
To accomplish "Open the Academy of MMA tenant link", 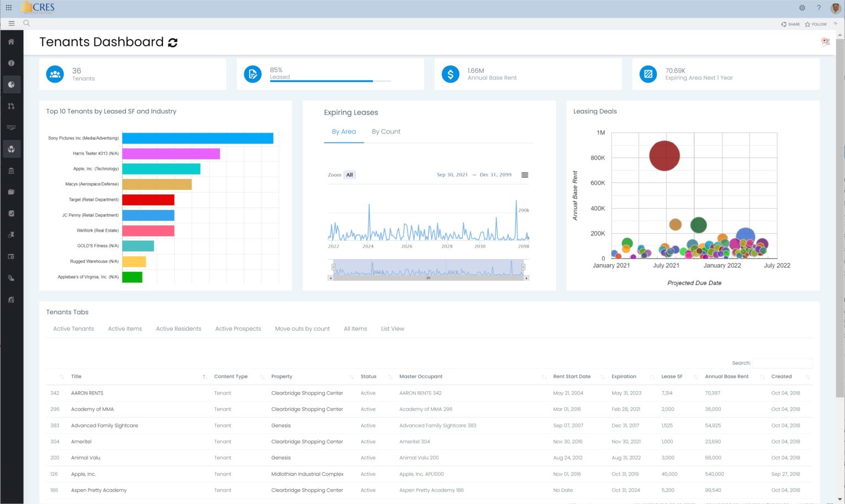I will 92,409.
